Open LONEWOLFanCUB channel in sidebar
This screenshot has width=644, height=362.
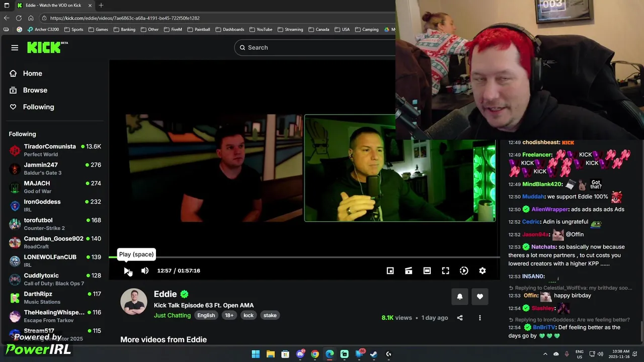tap(55, 260)
